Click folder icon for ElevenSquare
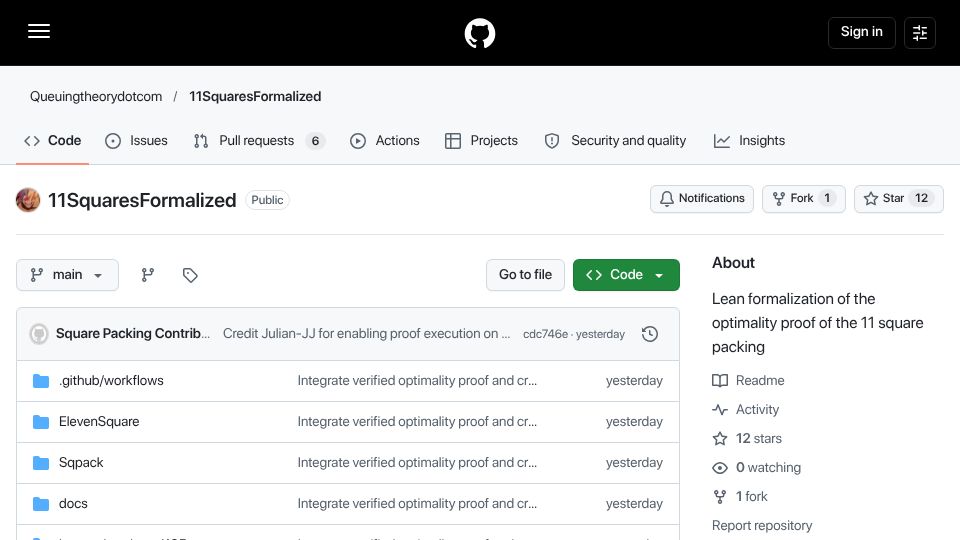 point(41,422)
